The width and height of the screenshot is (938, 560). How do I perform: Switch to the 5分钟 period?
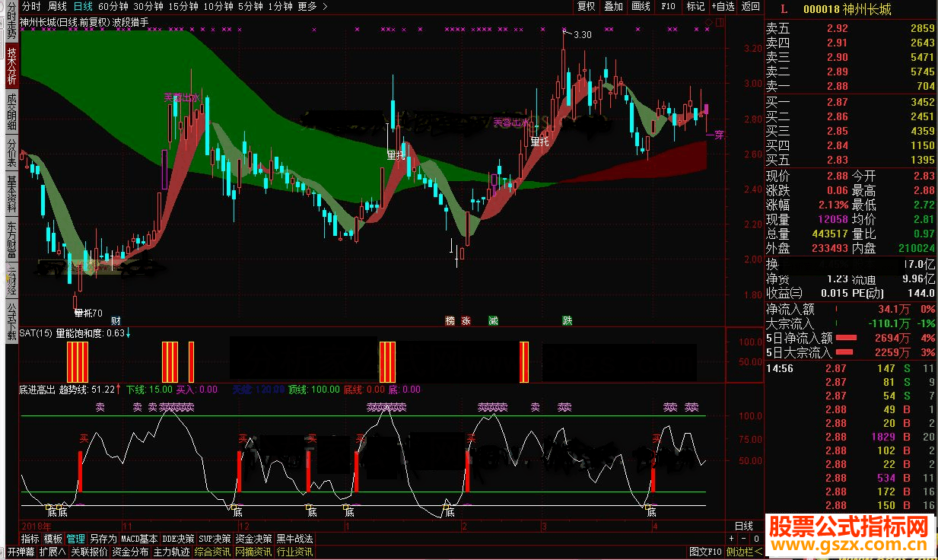[x=250, y=6]
